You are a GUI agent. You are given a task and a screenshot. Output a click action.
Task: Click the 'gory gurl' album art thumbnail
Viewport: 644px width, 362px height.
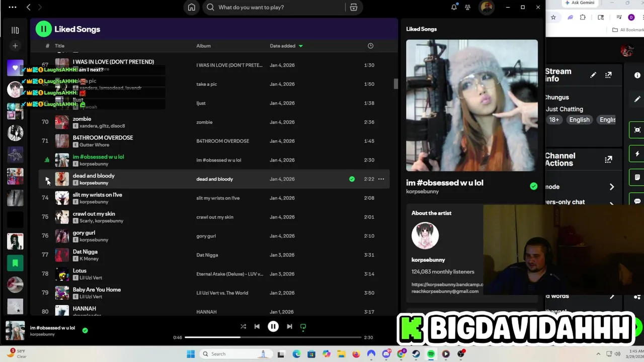click(x=62, y=236)
